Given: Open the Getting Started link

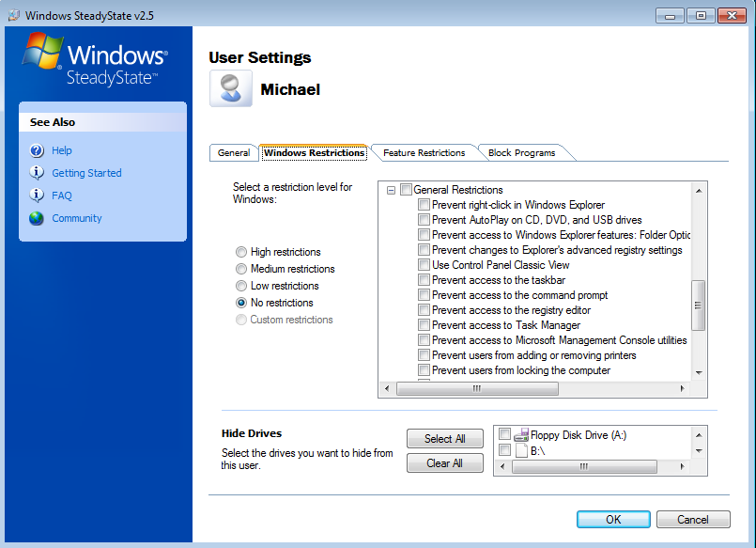Looking at the screenshot, I should point(86,173).
